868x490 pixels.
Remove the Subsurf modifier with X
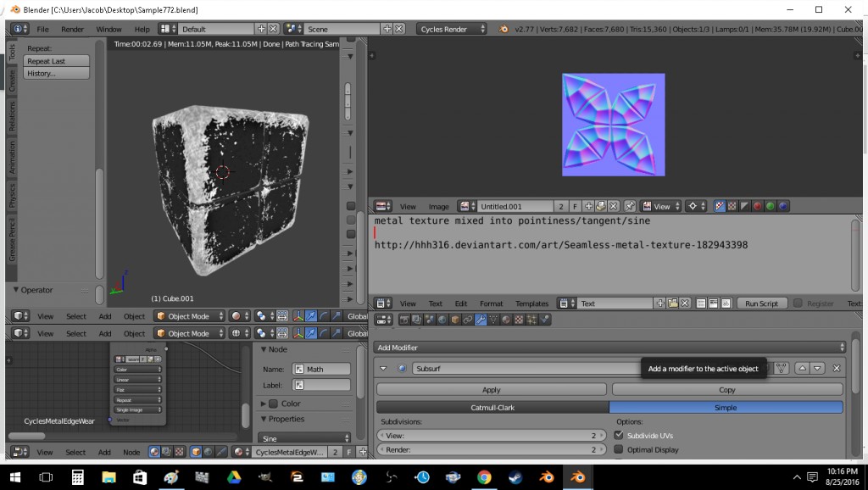point(836,368)
